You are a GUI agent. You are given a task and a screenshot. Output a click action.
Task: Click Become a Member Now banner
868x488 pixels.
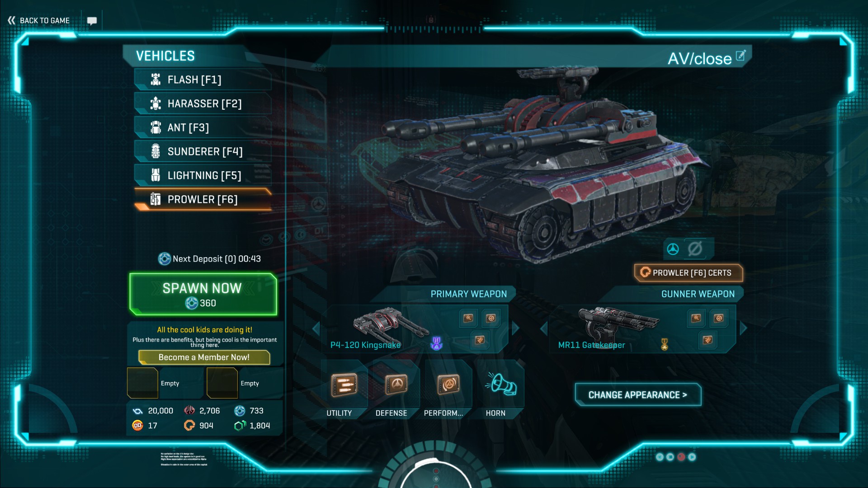tap(204, 357)
